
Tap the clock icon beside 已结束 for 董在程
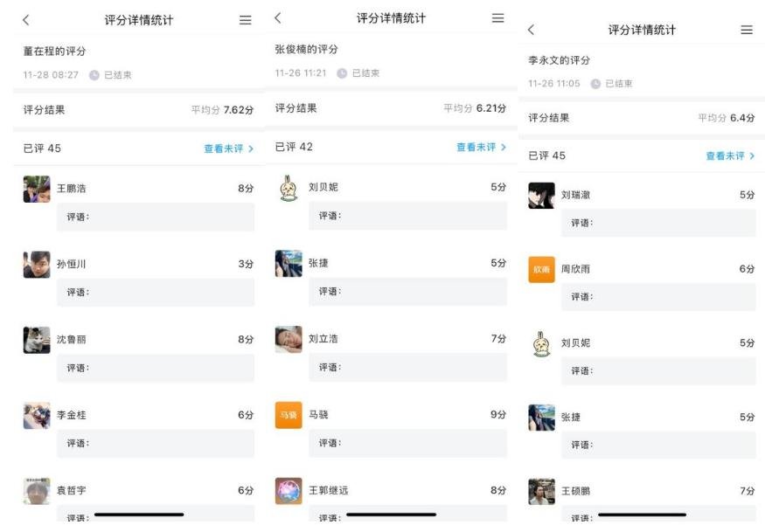click(94, 75)
